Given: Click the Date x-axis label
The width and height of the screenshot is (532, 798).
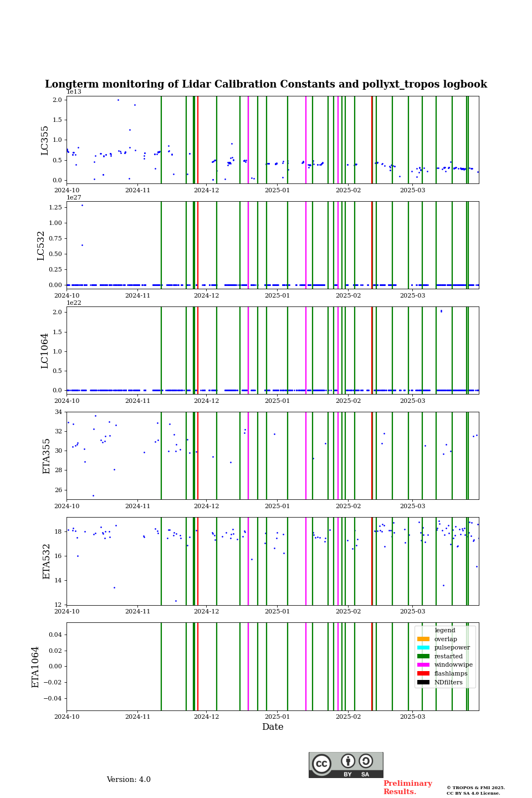Looking at the screenshot, I should [273, 727].
